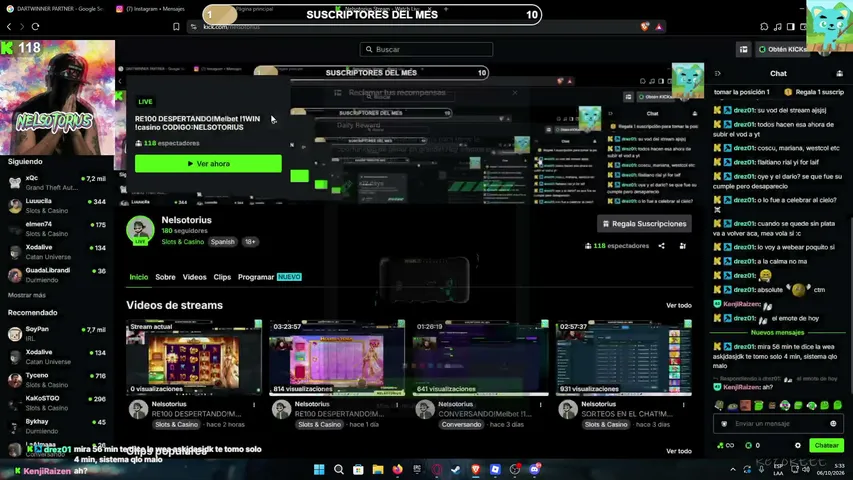Open elmen74 channel in sidebar
The image size is (853, 480).
click(57, 229)
